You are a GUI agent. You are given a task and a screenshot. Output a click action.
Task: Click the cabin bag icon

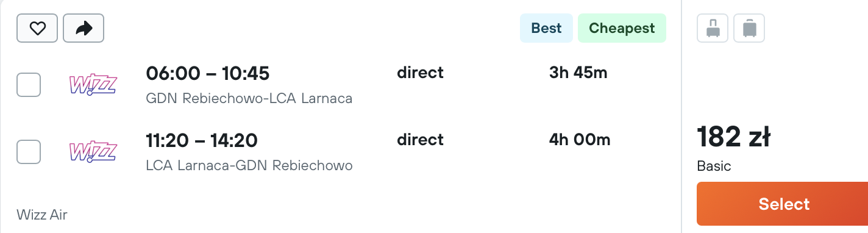pos(713,28)
